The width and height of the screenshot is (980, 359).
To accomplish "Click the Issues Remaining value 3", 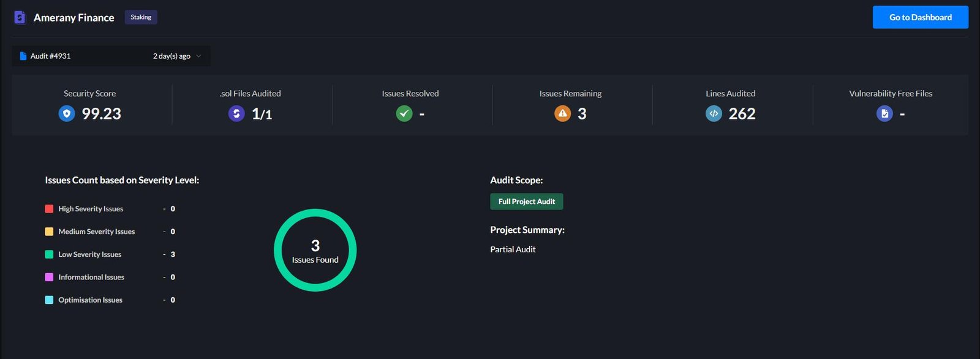I will coord(582,114).
